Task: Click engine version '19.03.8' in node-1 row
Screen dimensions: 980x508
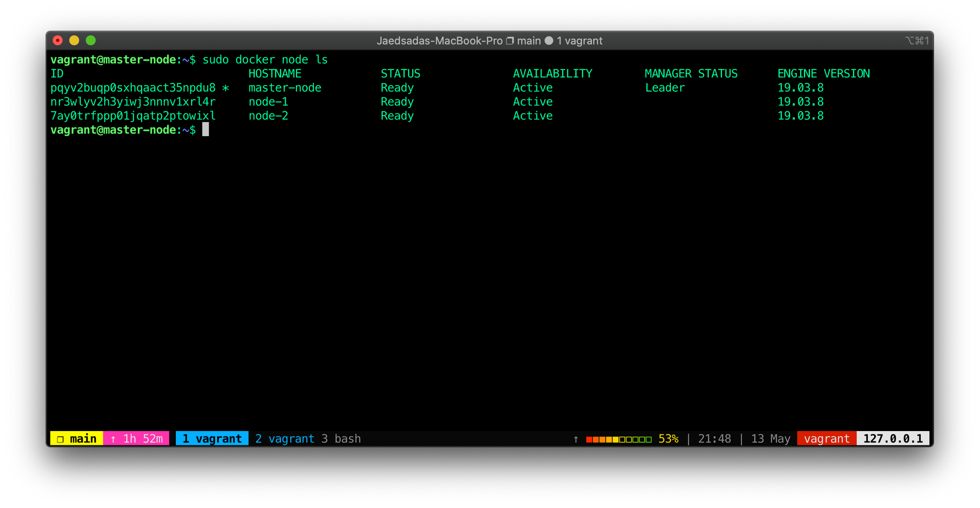Action: [800, 102]
